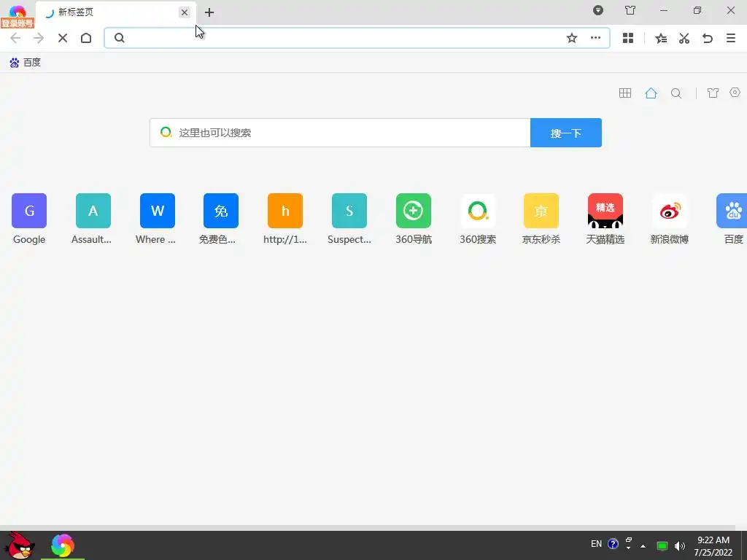The image size is (747, 560).
Task: Switch to grid view icon on new tab page
Action: (x=625, y=93)
